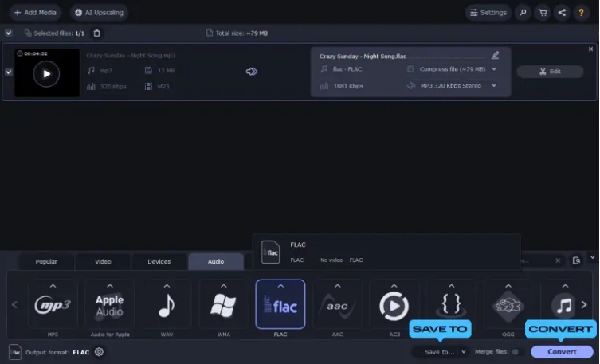Open output format gear settings

99,352
